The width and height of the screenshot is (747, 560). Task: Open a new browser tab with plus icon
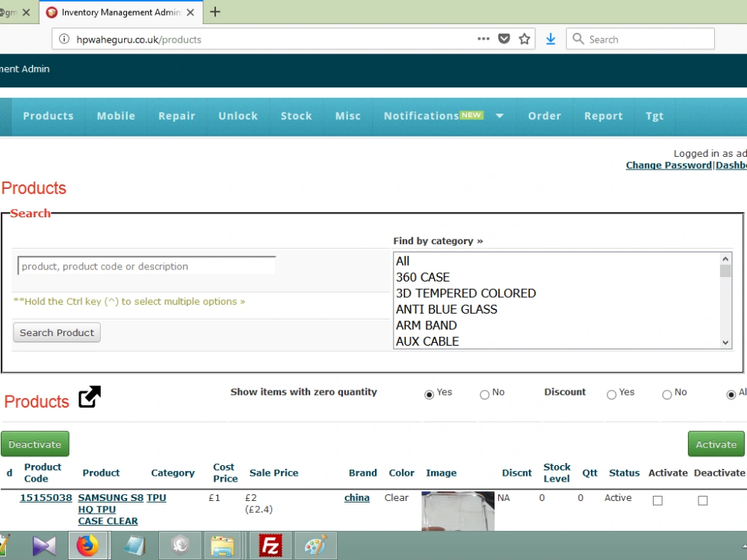pyautogui.click(x=215, y=12)
